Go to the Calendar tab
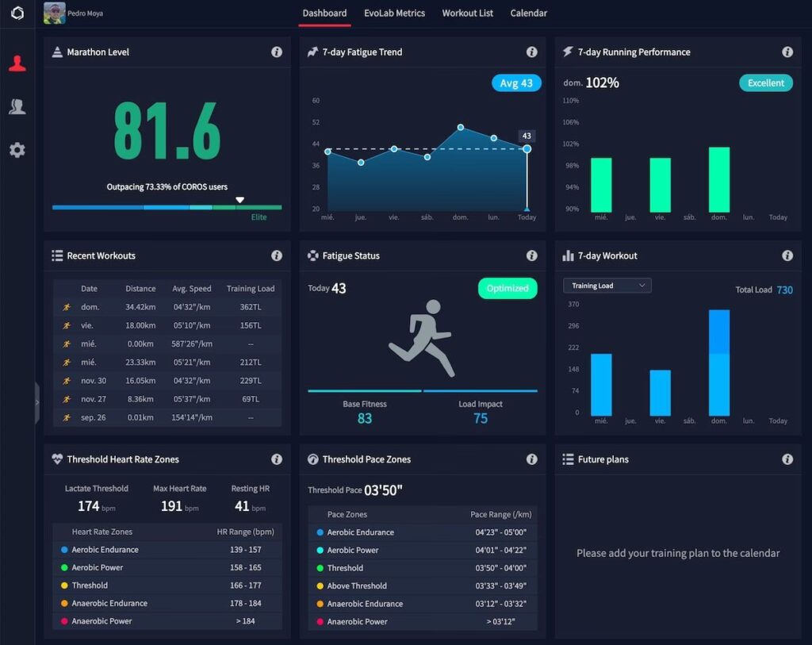 point(528,13)
